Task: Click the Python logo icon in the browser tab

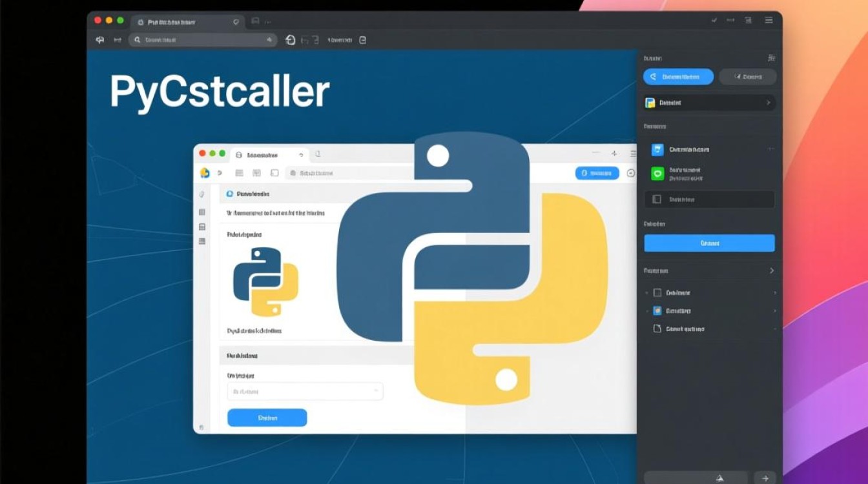Action: pyautogui.click(x=139, y=21)
